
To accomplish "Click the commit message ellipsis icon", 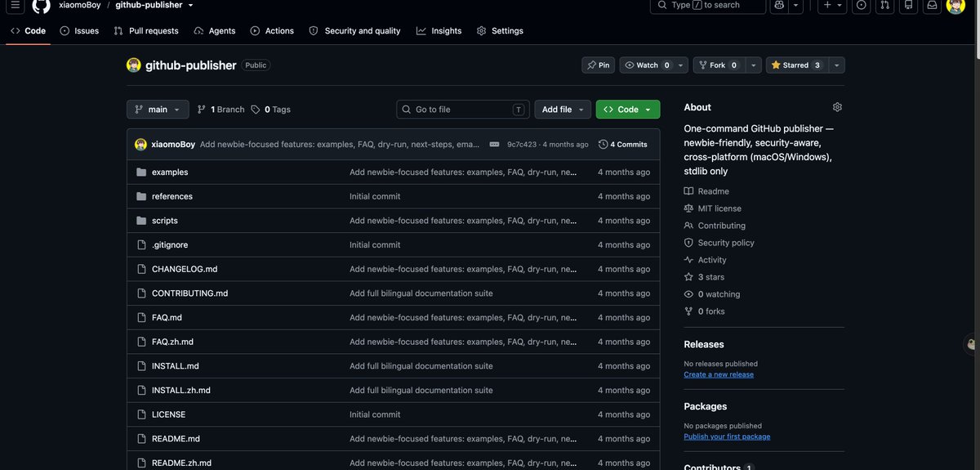I will (494, 144).
